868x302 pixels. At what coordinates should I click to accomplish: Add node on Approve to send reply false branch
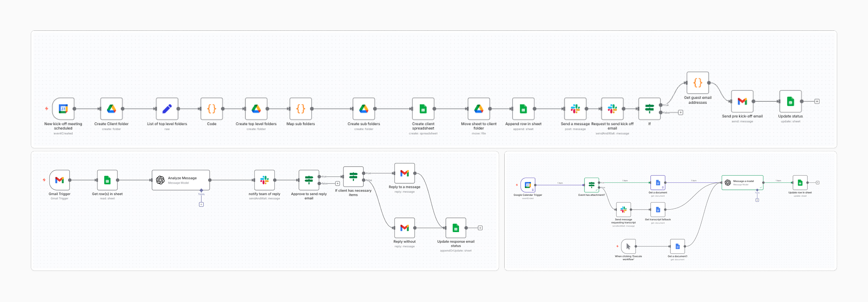338,184
